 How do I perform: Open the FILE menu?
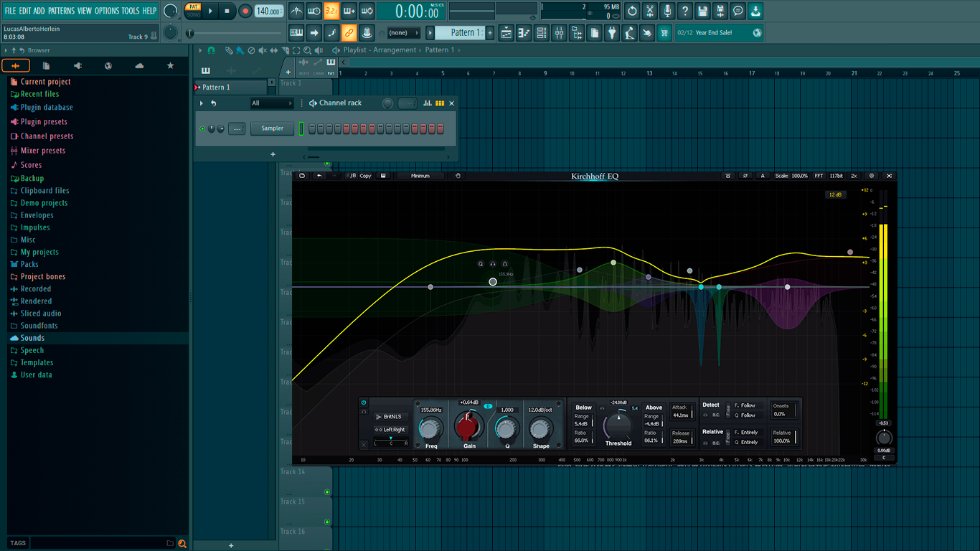(x=10, y=11)
